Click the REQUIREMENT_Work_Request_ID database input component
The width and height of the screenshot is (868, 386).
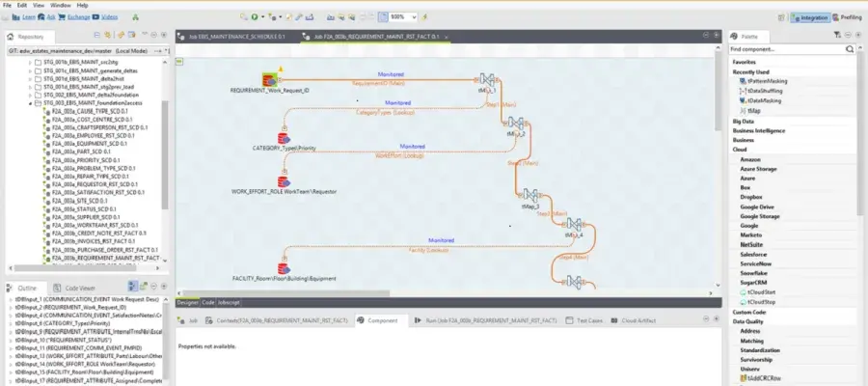pyautogui.click(x=271, y=78)
